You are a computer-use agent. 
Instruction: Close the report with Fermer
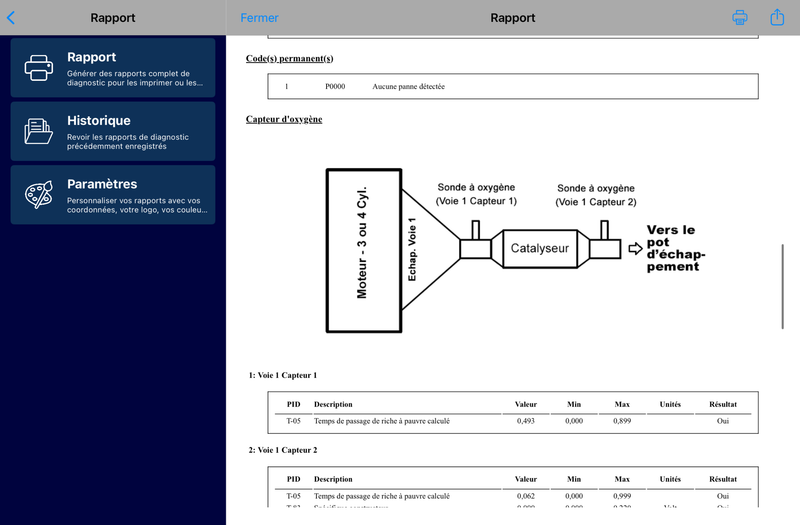(x=260, y=18)
